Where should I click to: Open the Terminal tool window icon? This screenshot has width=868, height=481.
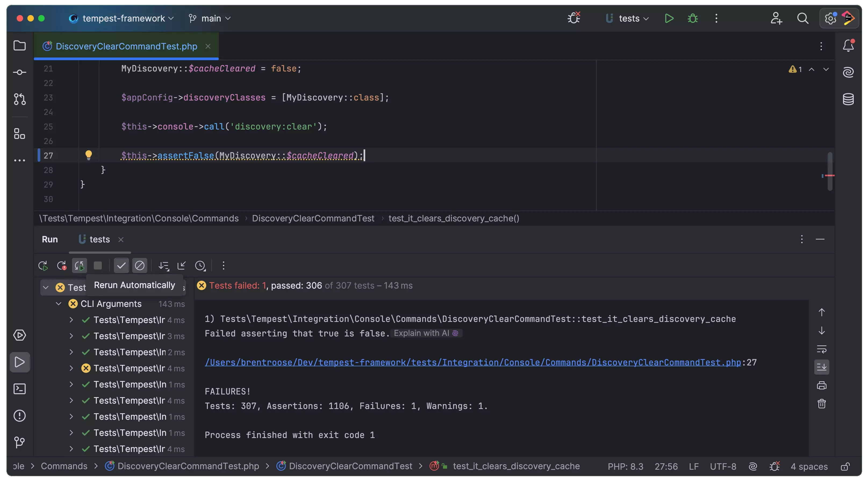20,389
